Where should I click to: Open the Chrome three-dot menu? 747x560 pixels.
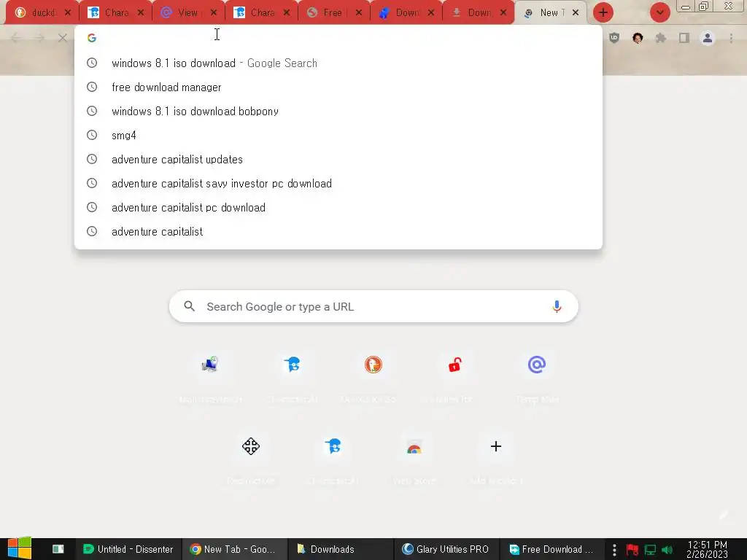[x=731, y=38]
